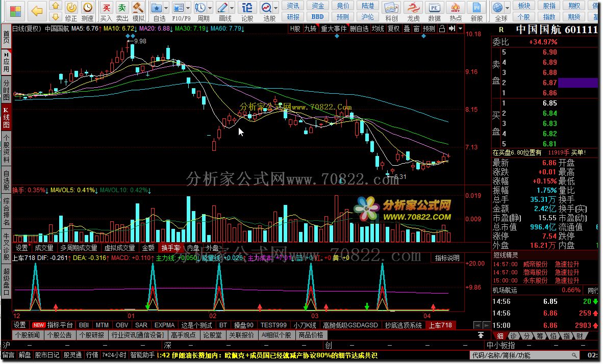Expand the 周期 dropdown arrow
The image size is (603, 364).
[x=210, y=8]
